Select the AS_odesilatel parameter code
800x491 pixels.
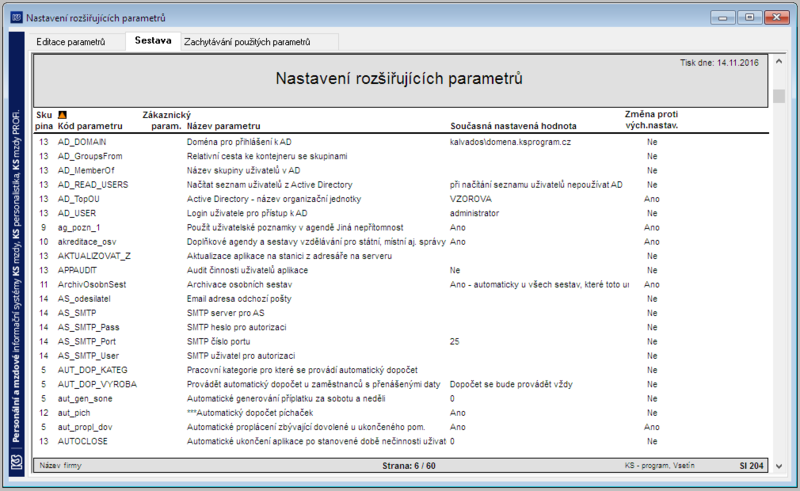tap(84, 299)
